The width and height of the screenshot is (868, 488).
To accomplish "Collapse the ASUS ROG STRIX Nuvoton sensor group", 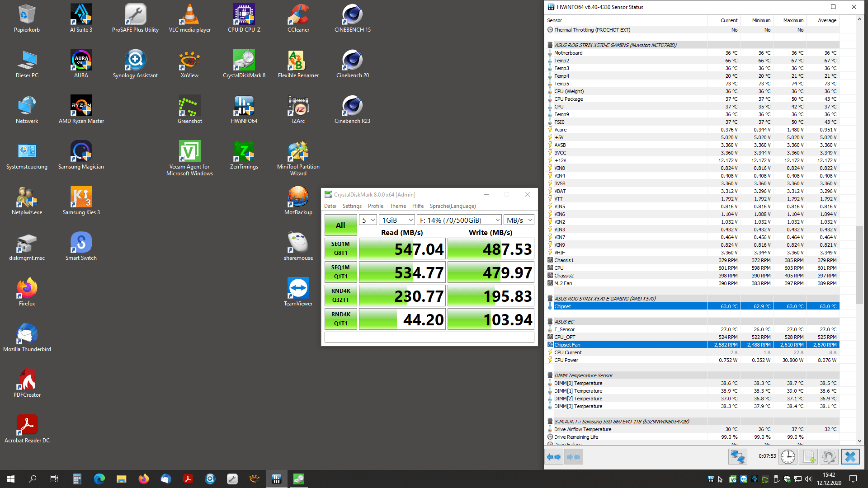I will tap(550, 45).
